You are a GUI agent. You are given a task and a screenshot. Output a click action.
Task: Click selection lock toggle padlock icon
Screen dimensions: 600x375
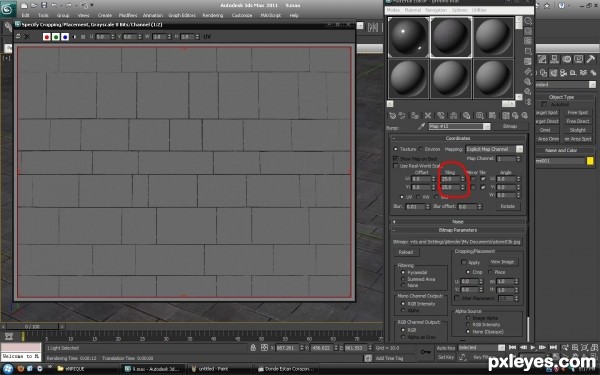pos(253,347)
